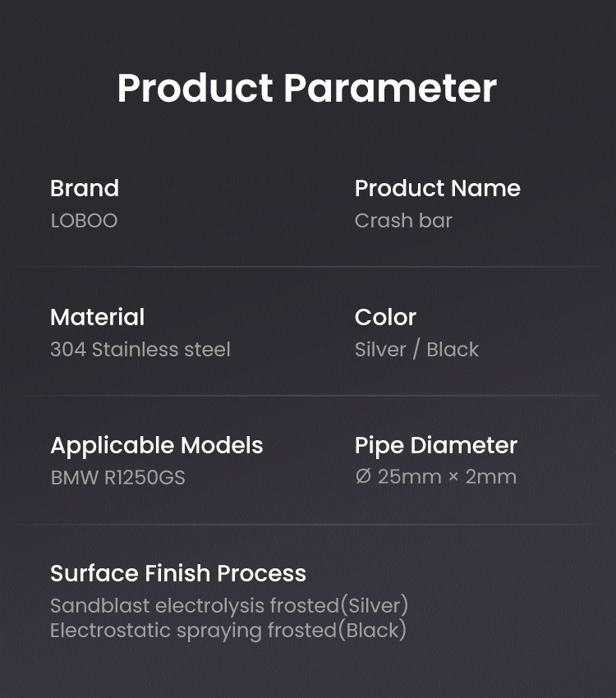Select the Product Name label
This screenshot has width=616, height=698.
click(x=437, y=188)
